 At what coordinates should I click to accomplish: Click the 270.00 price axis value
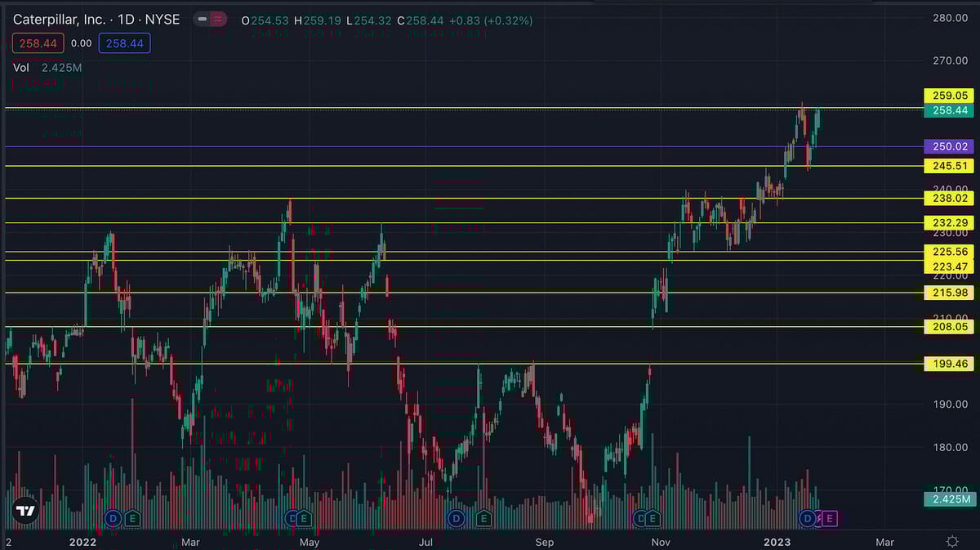(950, 60)
